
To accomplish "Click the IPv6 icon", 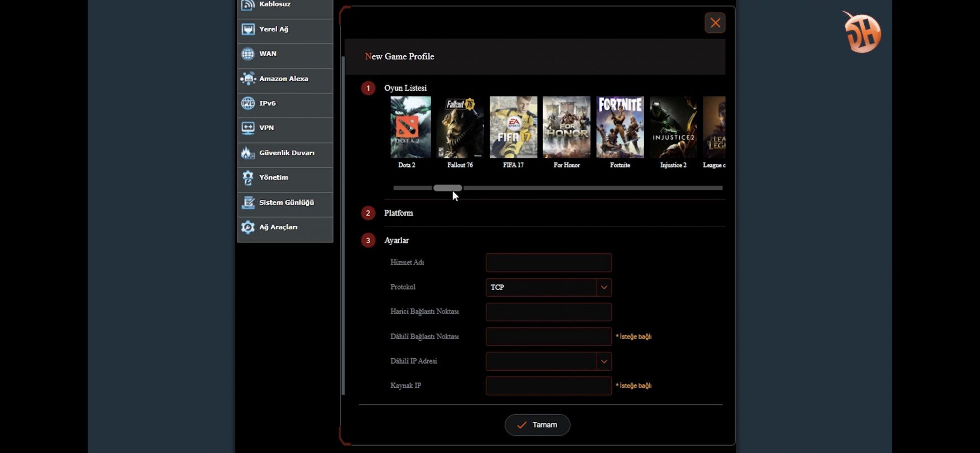I will (x=248, y=104).
